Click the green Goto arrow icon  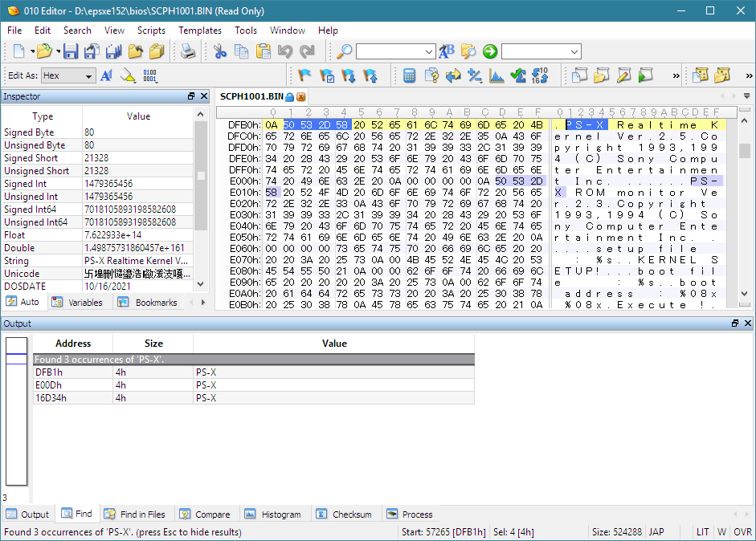(x=490, y=51)
